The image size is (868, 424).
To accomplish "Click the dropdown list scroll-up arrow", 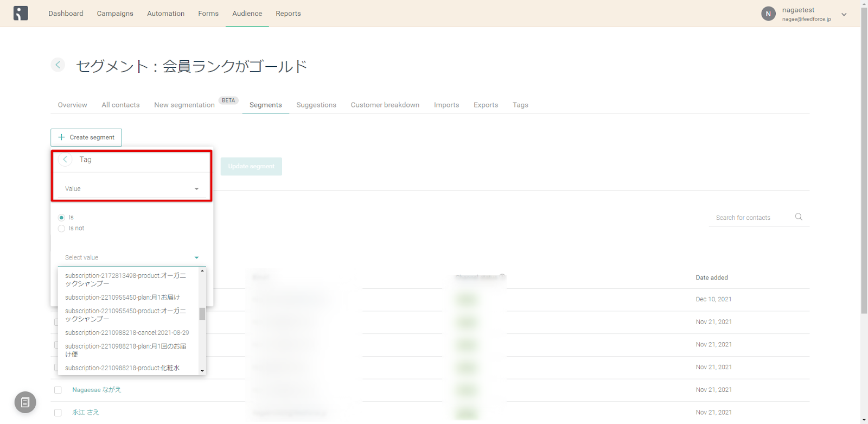I will tap(202, 270).
